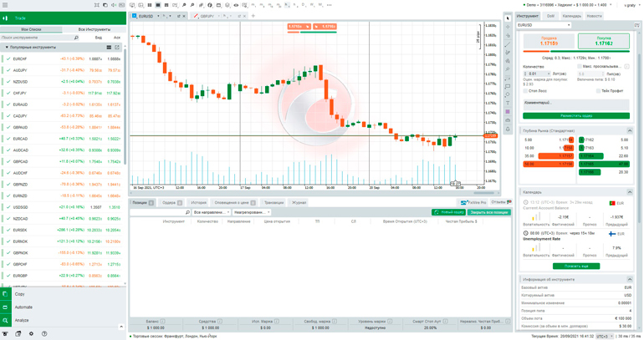Open the all directions filter dropdown
Screen dimensions: 644x340
coord(211,212)
